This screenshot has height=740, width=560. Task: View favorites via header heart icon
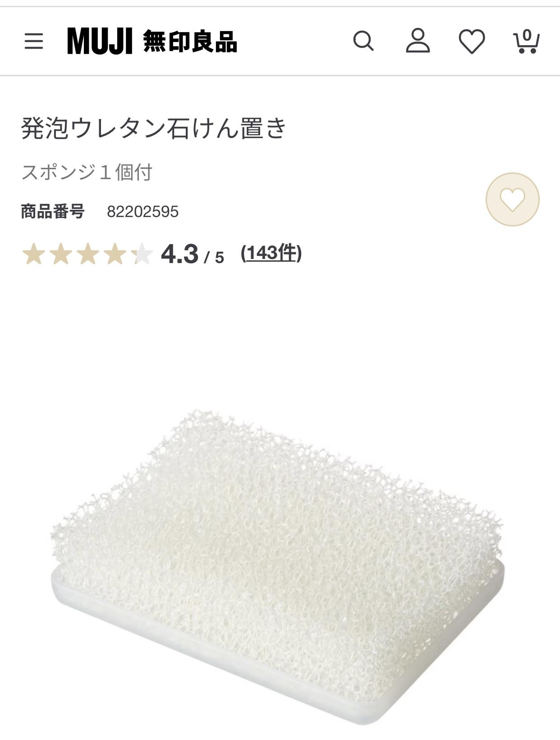pyautogui.click(x=472, y=42)
